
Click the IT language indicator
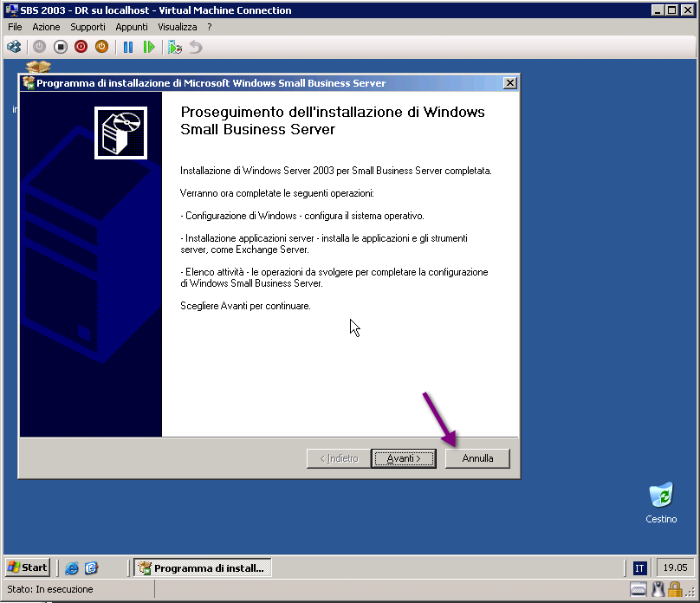(639, 568)
